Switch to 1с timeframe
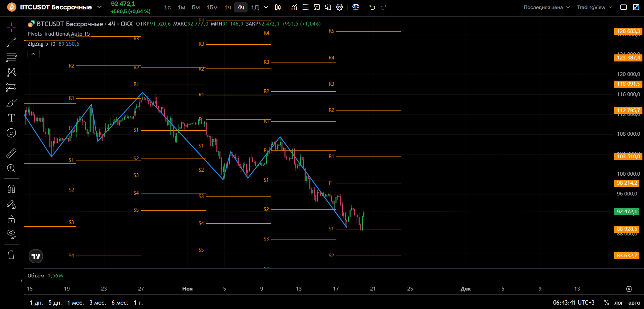The height and width of the screenshot is (309, 644). (167, 7)
